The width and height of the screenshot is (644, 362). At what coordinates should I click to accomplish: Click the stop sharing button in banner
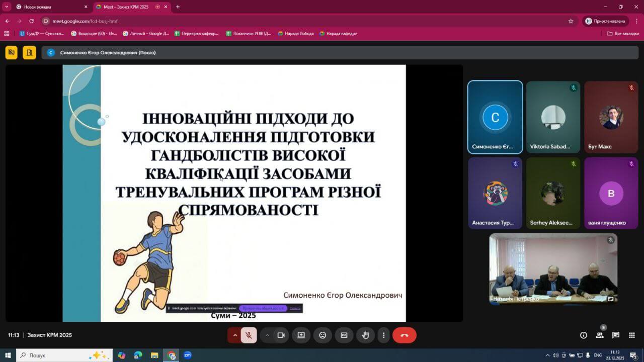point(263,308)
